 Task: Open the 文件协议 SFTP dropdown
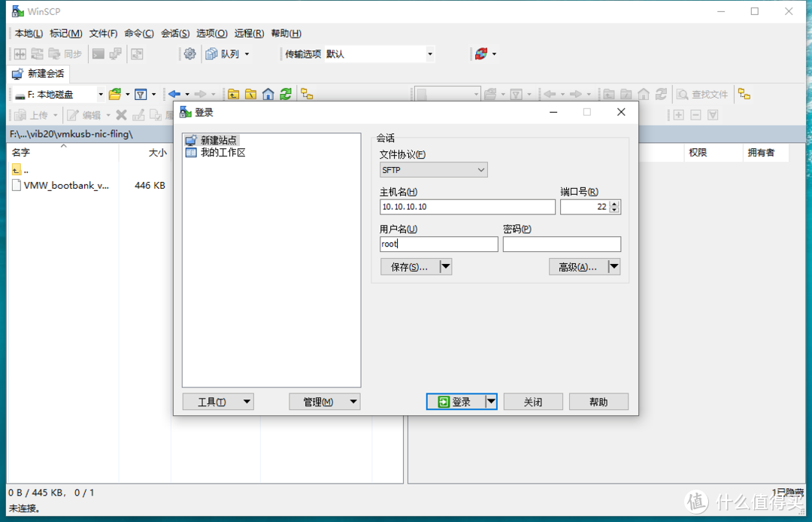tap(434, 170)
